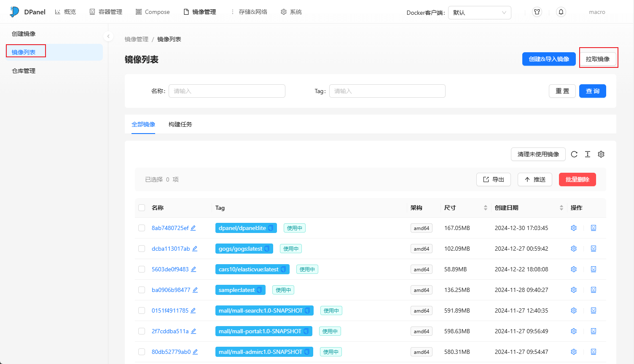Click the refresh icon above the image table
634x364 pixels.
point(574,154)
